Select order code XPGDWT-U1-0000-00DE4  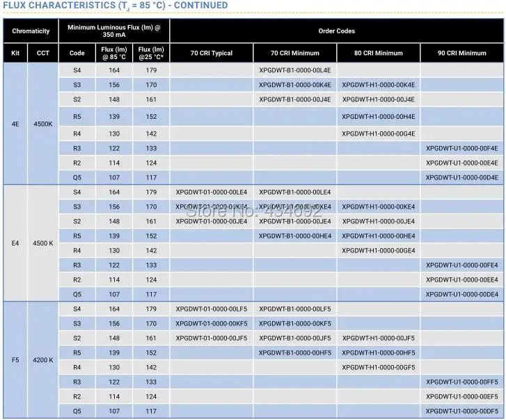[x=461, y=294]
